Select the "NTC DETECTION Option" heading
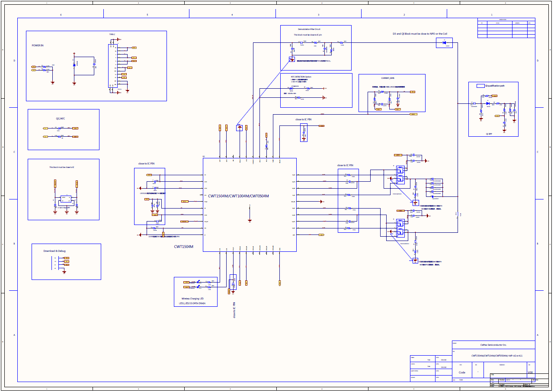This screenshot has width=554, height=392. (x=301, y=77)
